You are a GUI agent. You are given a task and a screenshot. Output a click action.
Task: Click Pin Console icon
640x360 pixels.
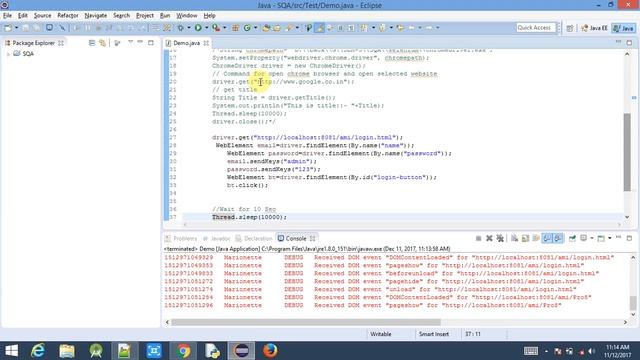point(572,238)
